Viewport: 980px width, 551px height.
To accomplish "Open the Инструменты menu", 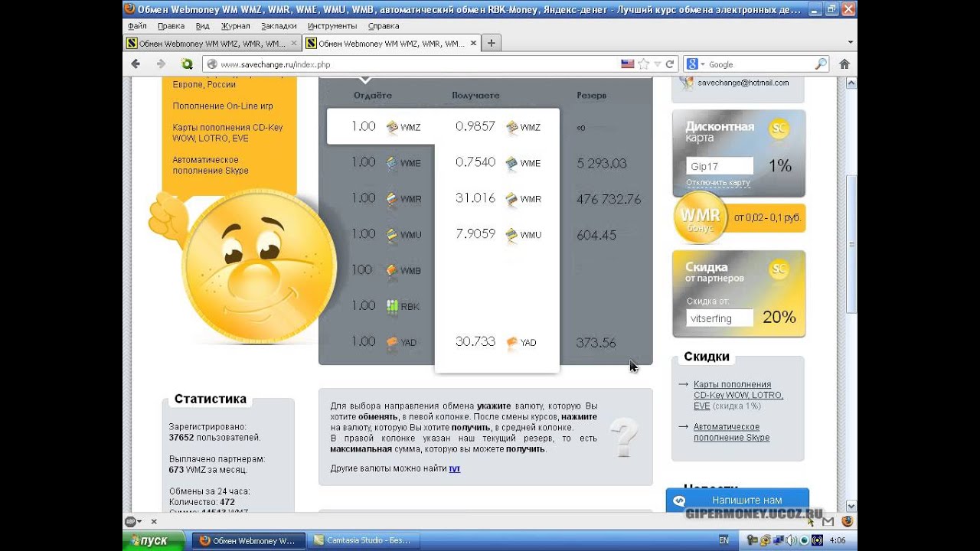I will 332,25.
